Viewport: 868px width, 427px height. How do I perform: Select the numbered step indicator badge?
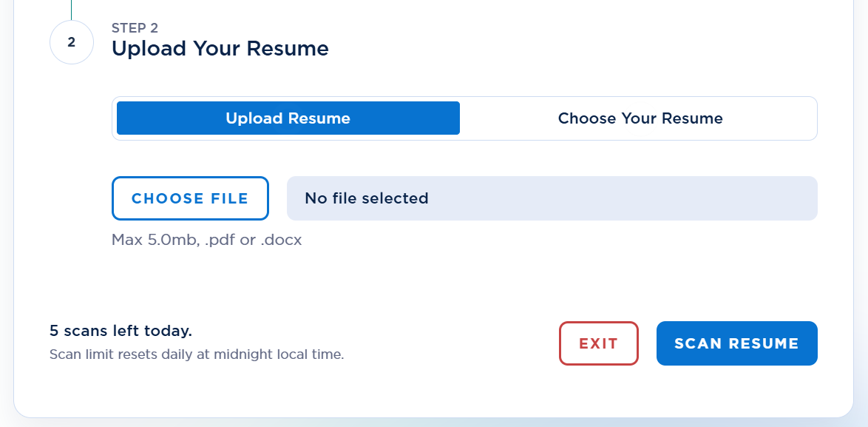72,42
